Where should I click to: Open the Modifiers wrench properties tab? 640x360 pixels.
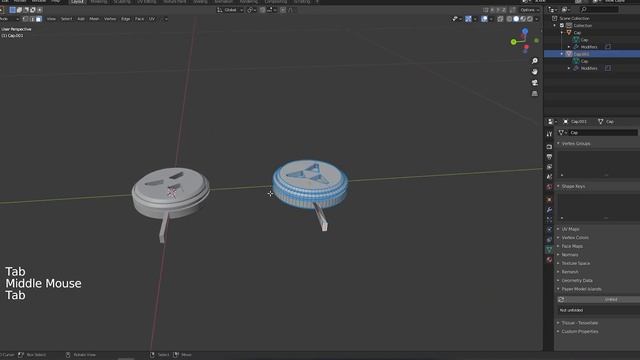(x=549, y=209)
